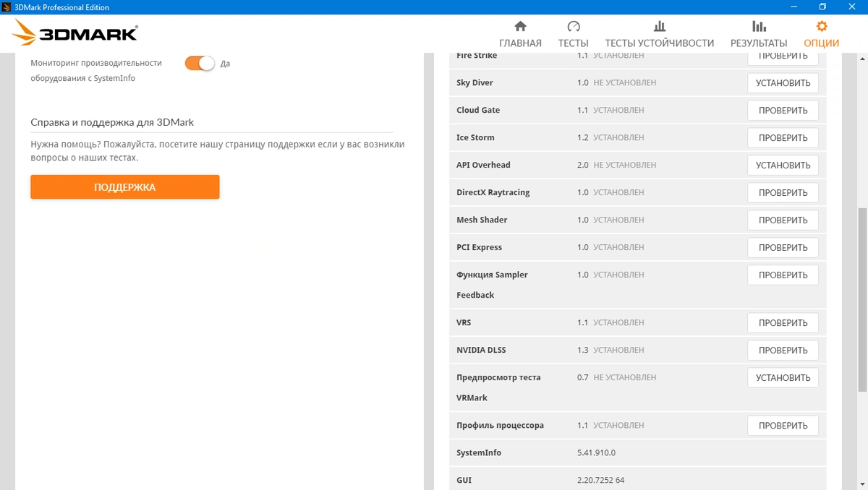Image resolution: width=868 pixels, height=490 pixels.
Task: Install Sky Diver test
Action: point(783,83)
